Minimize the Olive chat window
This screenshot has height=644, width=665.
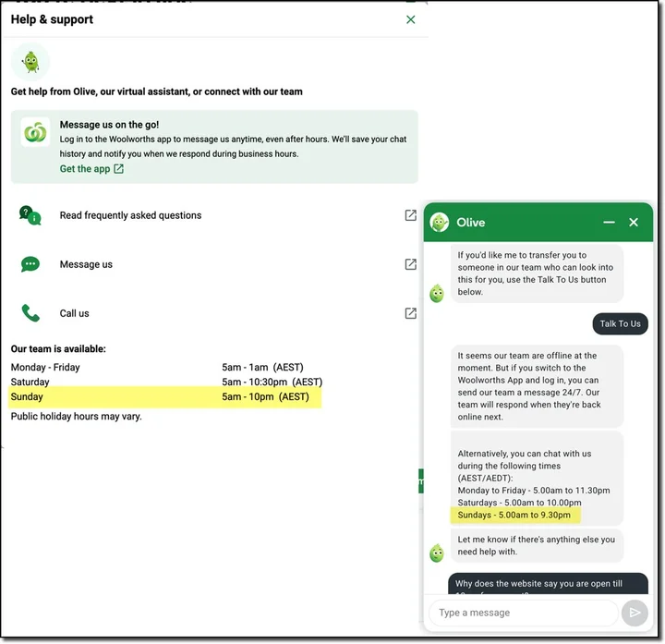pyautogui.click(x=610, y=223)
